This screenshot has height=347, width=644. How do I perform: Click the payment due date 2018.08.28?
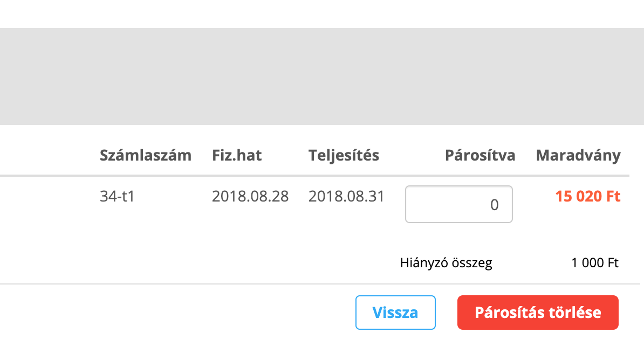pyautogui.click(x=250, y=197)
